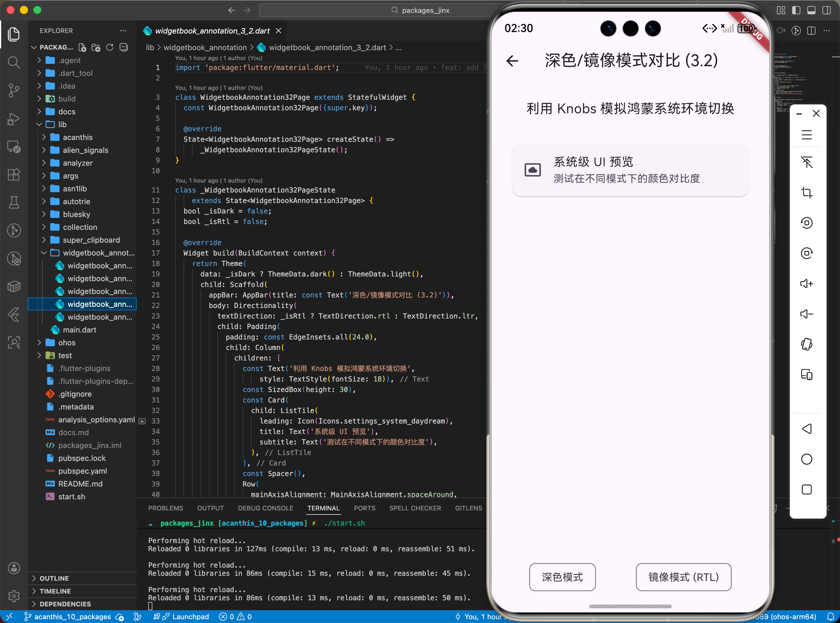Open the Extensions view icon
This screenshot has width=840, height=623.
coord(14,175)
